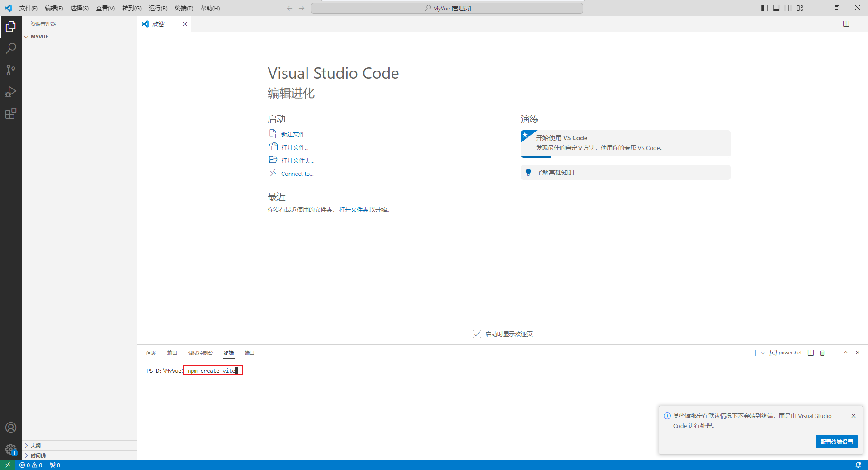The width and height of the screenshot is (868, 470).
Task: Collapse the MYVUE folder in Explorer
Action: point(26,36)
